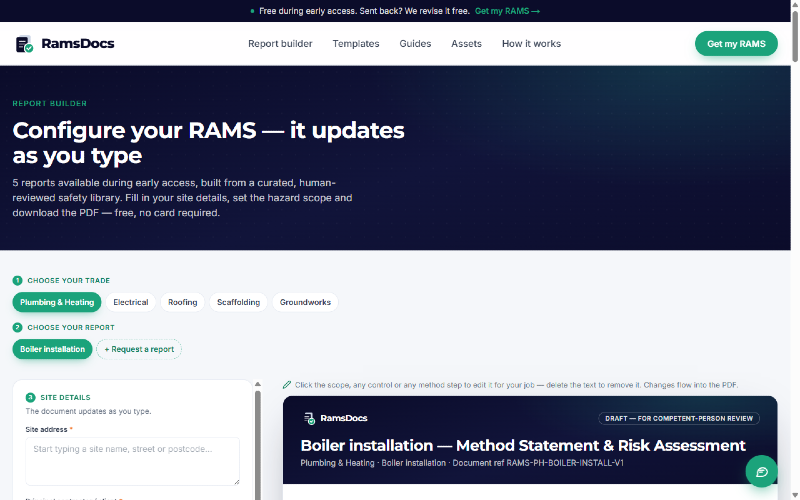Follow the Get my RAMS banner link

point(507,11)
